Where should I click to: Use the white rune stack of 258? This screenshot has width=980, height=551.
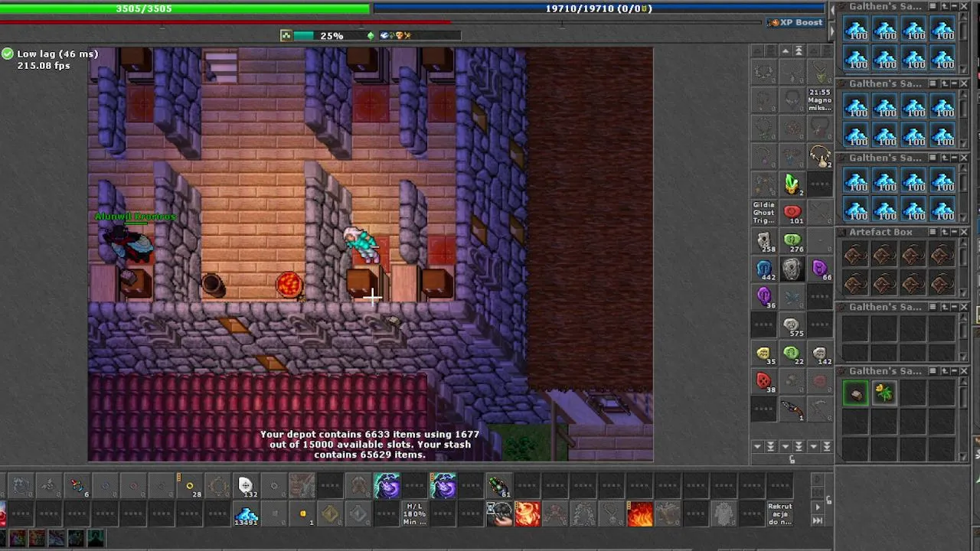coord(764,242)
